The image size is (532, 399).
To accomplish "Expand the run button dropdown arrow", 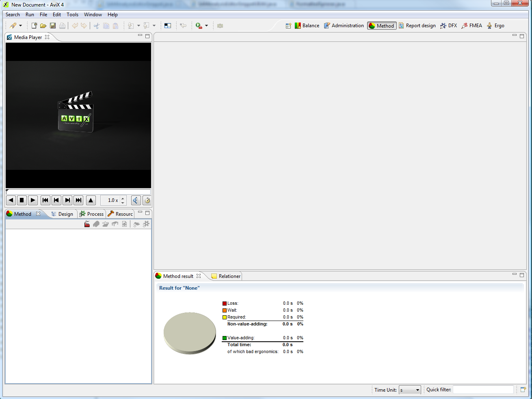I will (x=206, y=26).
